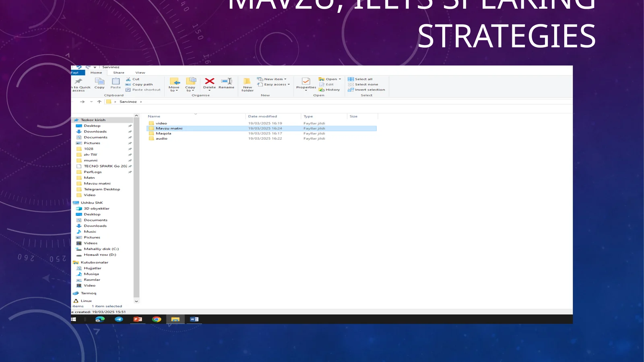This screenshot has height=362, width=644.
Task: Expand the Easy access dropdown
Action: click(x=276, y=85)
